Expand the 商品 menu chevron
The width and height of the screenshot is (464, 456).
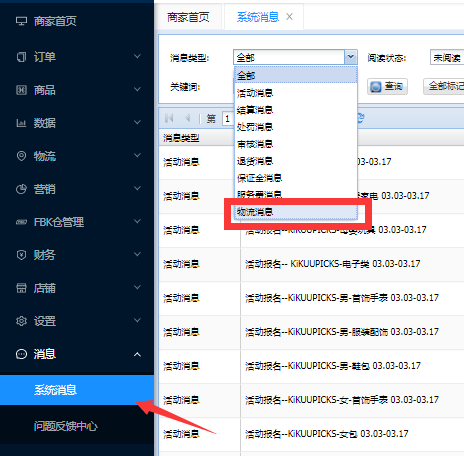pyautogui.click(x=137, y=89)
